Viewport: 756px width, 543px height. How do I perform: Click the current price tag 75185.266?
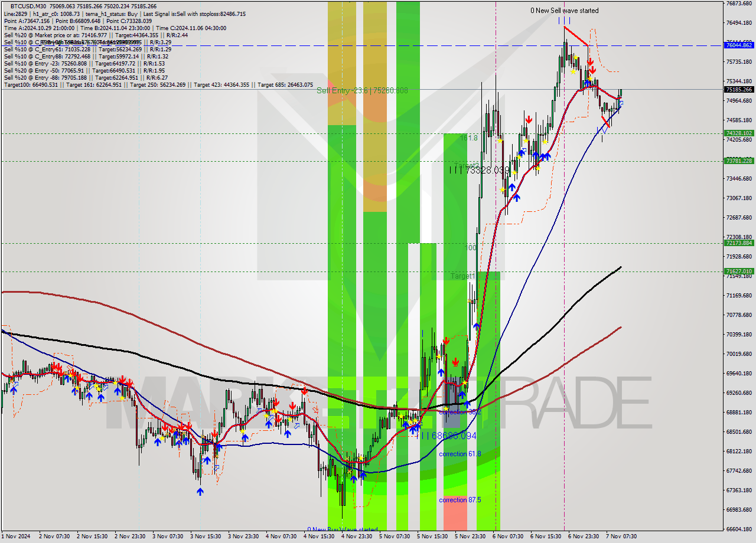[739, 90]
